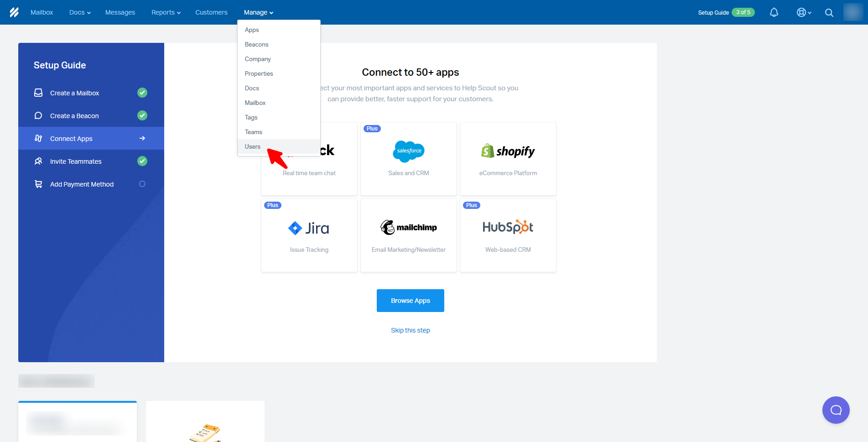The height and width of the screenshot is (442, 868).
Task: Click the Skip this step link
Action: [411, 330]
